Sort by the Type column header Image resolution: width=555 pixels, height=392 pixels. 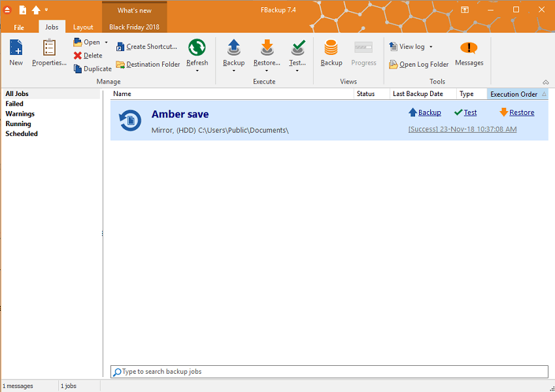pyautogui.click(x=471, y=94)
